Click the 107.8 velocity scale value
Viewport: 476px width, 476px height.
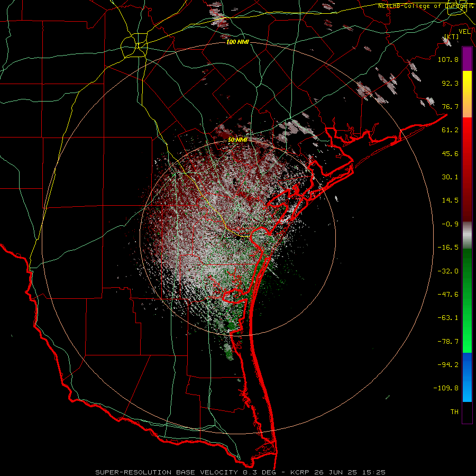pos(448,59)
